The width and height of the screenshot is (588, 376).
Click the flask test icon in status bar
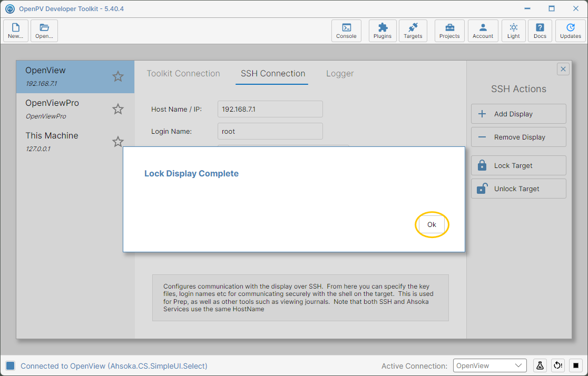(540, 365)
